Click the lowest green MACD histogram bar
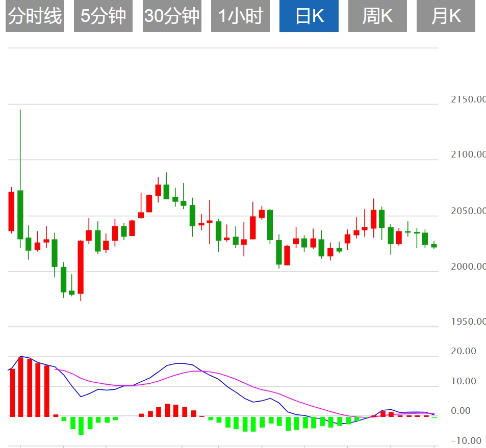 coord(81,425)
